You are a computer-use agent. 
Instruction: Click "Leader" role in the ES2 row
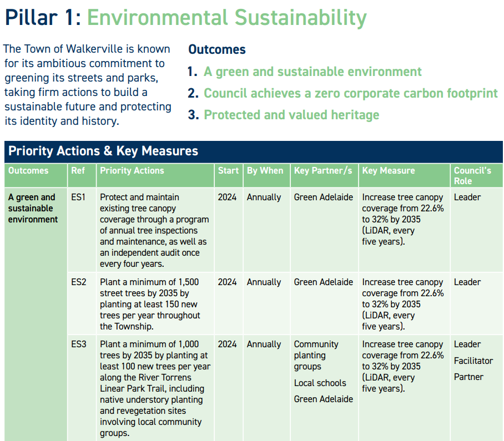coord(467,282)
